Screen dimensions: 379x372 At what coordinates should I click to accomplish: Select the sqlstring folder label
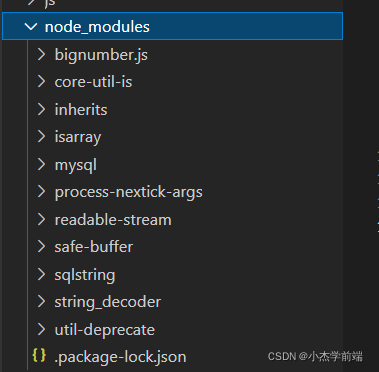point(85,275)
